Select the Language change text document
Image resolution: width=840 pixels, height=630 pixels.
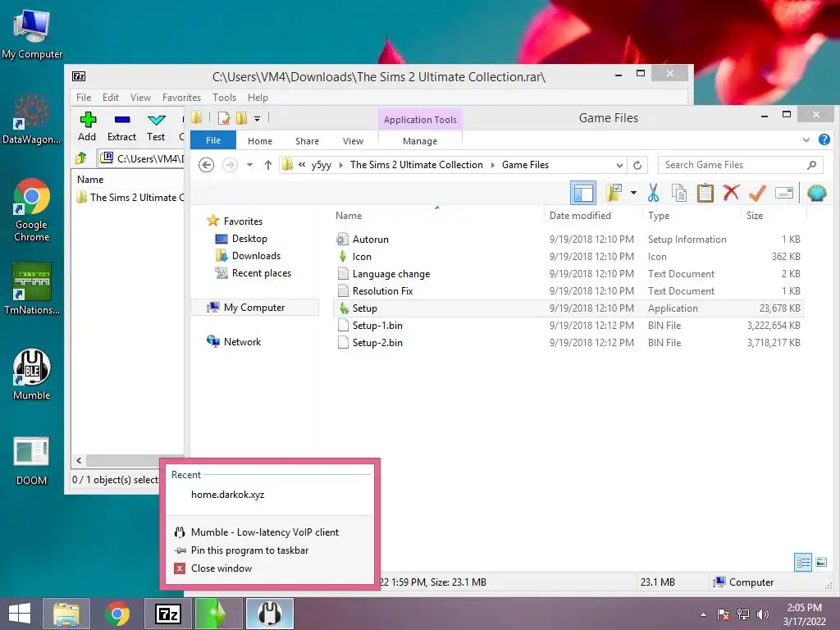pyautogui.click(x=568, y=274)
